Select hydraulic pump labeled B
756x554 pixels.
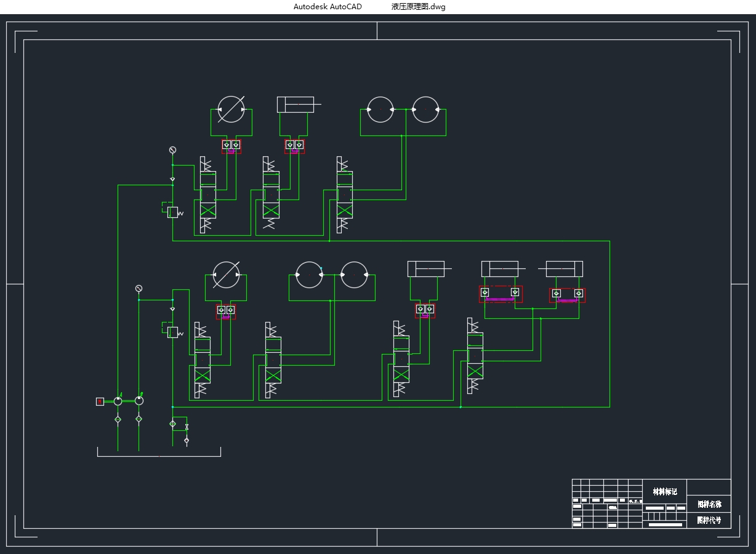139,401
